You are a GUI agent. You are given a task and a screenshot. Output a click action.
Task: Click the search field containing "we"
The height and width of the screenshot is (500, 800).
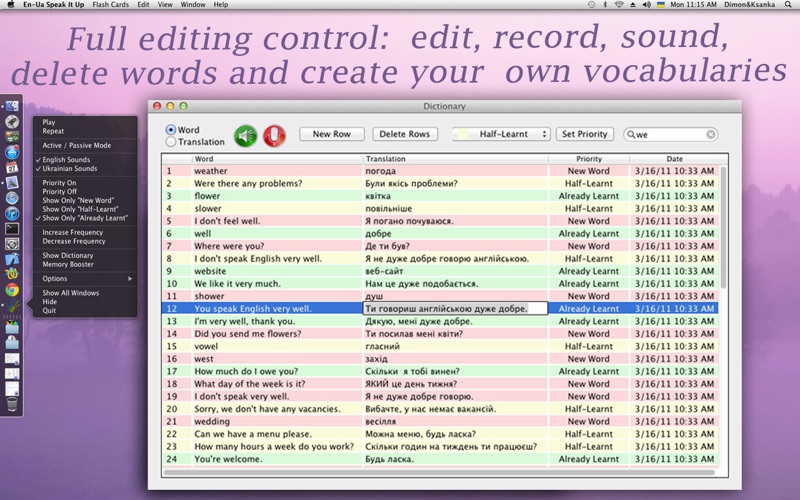click(670, 134)
